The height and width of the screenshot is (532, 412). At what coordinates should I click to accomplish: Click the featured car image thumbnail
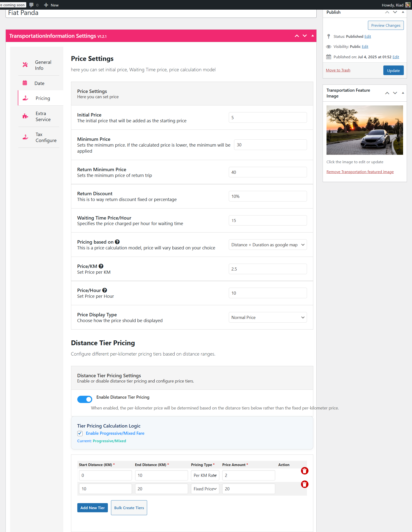coord(365,130)
